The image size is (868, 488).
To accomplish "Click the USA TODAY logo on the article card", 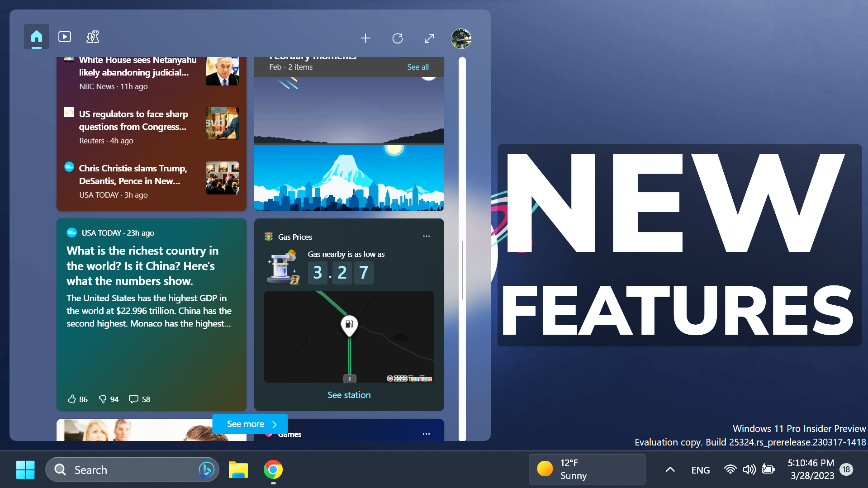I will click(x=72, y=232).
